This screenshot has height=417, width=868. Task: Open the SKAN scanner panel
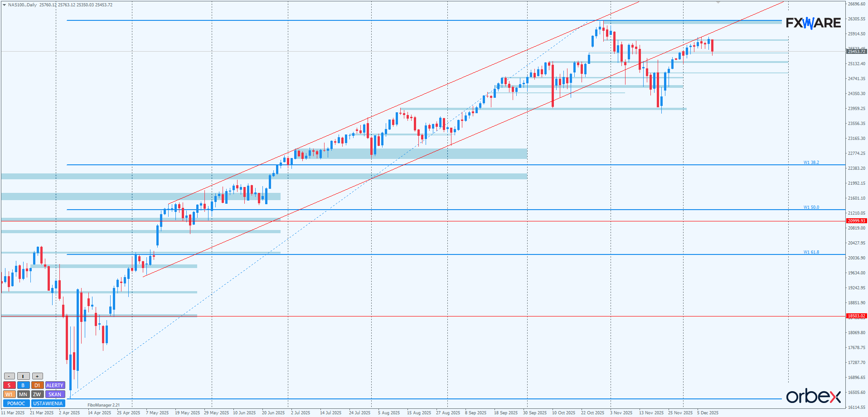click(x=55, y=394)
